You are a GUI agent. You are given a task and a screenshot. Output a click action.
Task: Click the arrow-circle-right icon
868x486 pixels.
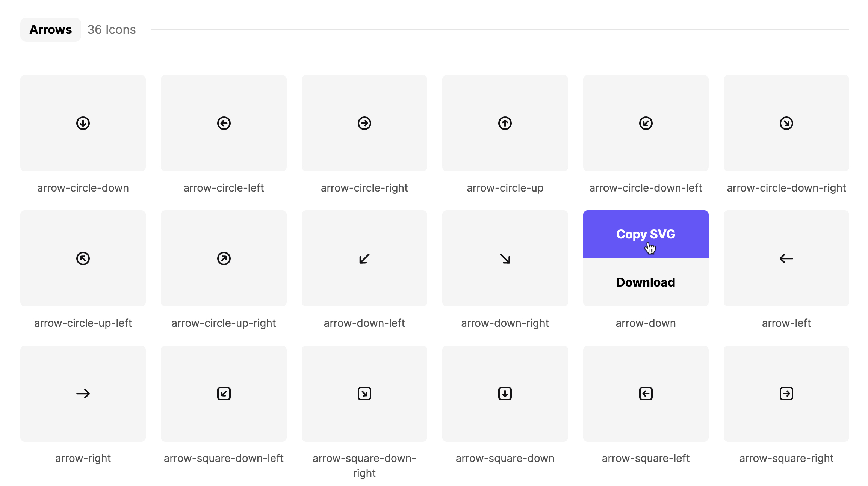(x=364, y=123)
